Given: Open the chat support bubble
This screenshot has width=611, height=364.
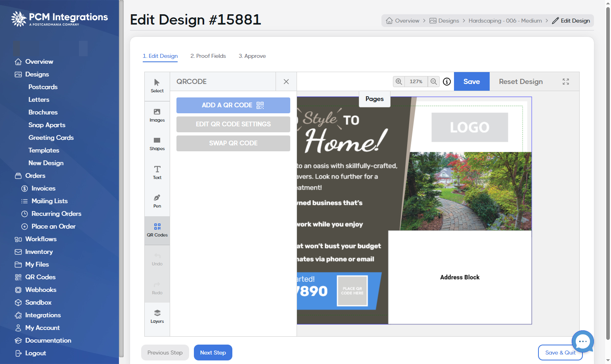Looking at the screenshot, I should (x=583, y=341).
